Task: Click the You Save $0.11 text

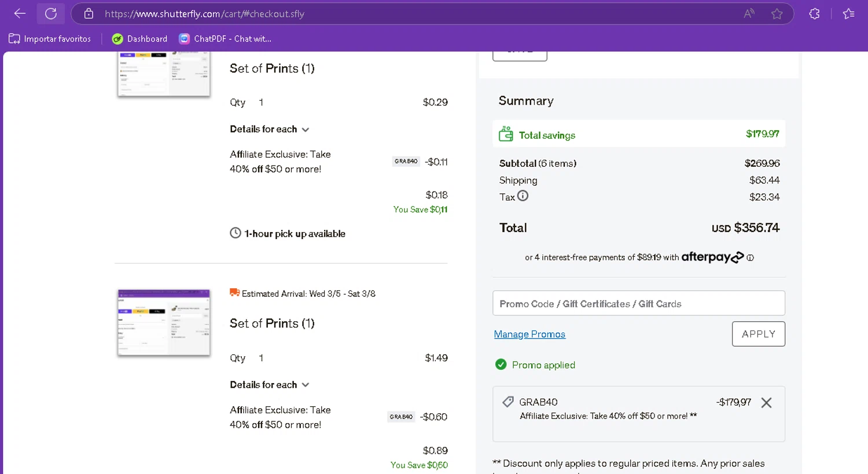Action: click(x=421, y=210)
